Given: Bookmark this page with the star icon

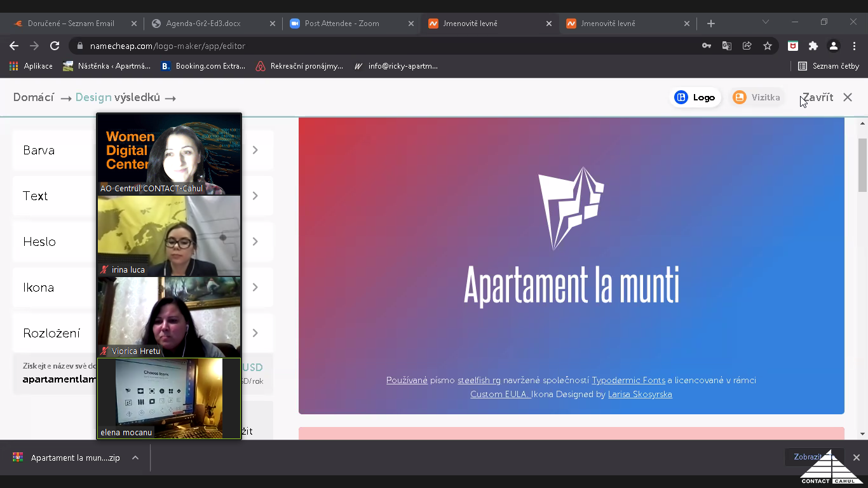Looking at the screenshot, I should click(x=768, y=46).
